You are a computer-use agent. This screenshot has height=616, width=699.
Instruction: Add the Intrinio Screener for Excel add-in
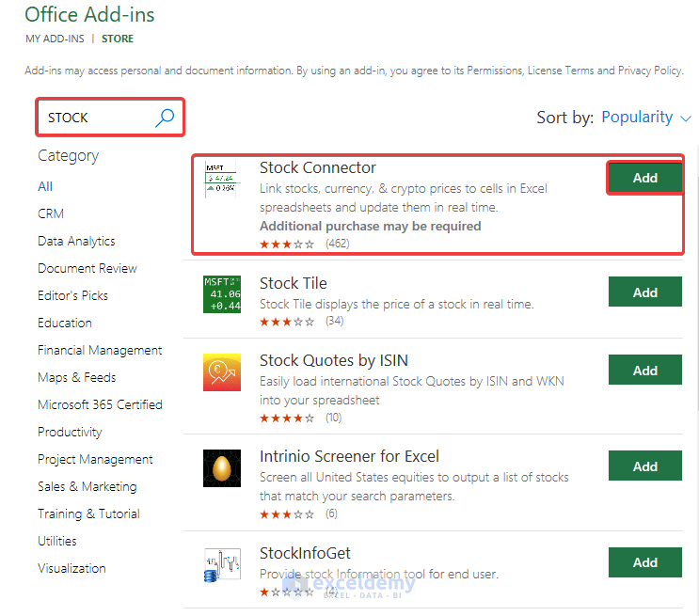(644, 466)
